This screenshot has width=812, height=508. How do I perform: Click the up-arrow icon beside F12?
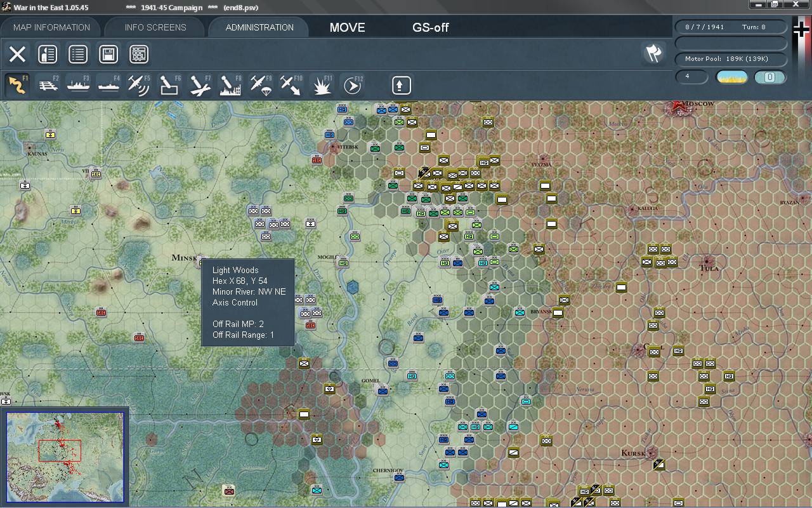click(401, 85)
